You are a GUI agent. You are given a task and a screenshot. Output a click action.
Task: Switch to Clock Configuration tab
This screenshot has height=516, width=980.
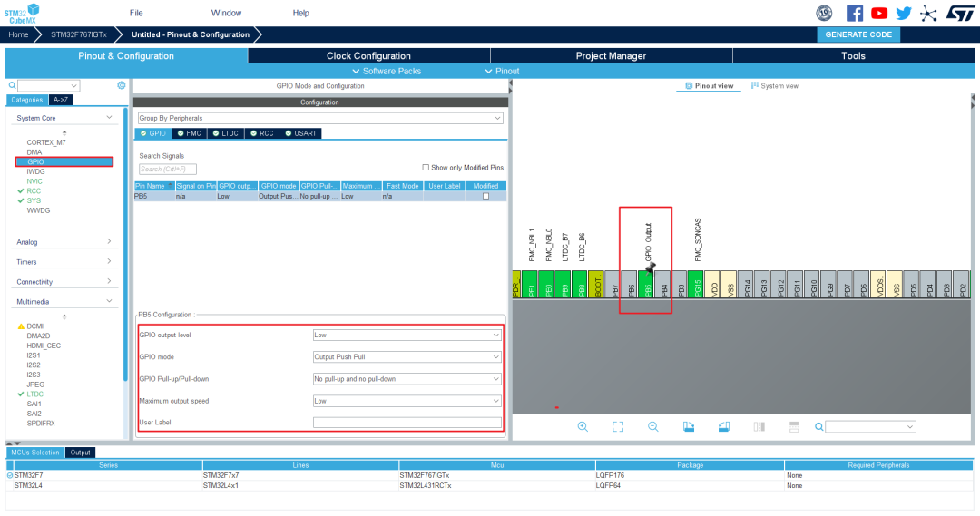point(368,55)
